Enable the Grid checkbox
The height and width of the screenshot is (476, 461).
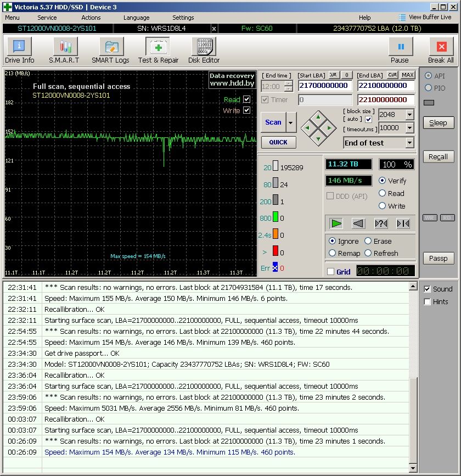pos(330,271)
